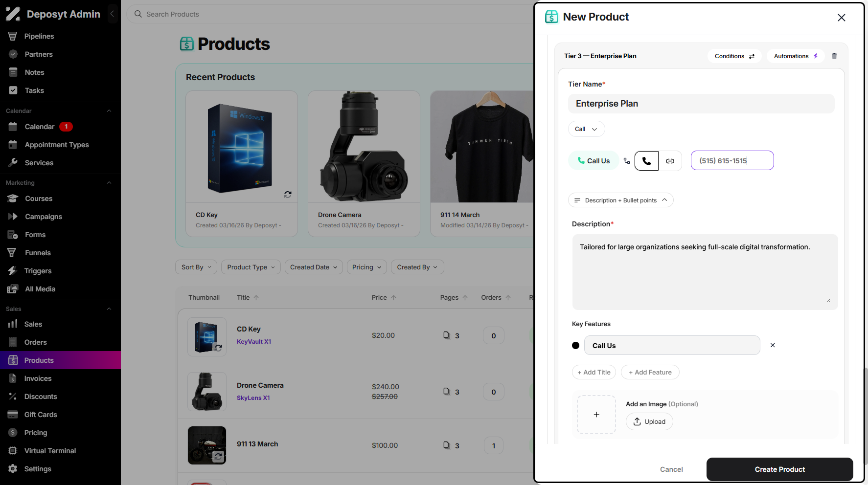The image size is (868, 485).
Task: Open the Call type dropdown
Action: tap(586, 129)
